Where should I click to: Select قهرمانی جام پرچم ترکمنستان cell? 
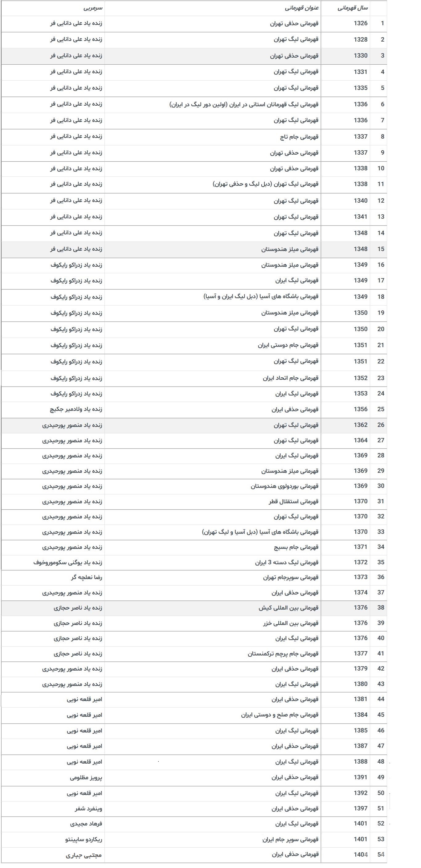pos(283,654)
